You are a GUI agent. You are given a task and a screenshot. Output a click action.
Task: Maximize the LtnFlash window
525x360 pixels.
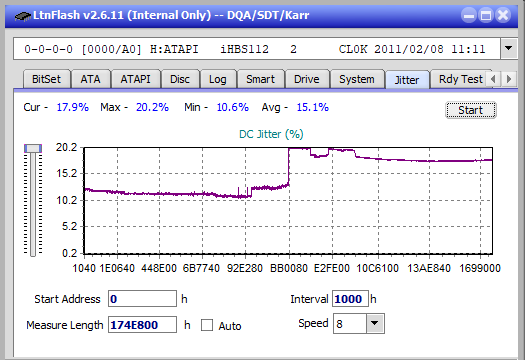click(486, 15)
